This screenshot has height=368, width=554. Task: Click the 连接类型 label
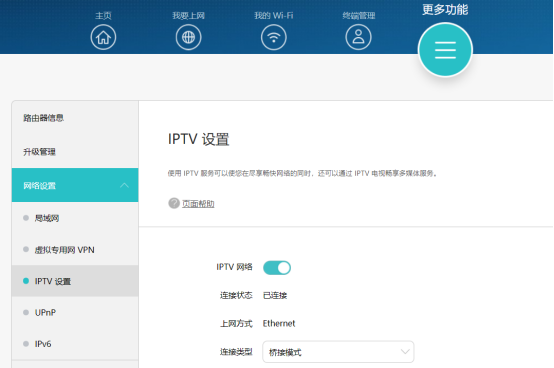coord(236,352)
